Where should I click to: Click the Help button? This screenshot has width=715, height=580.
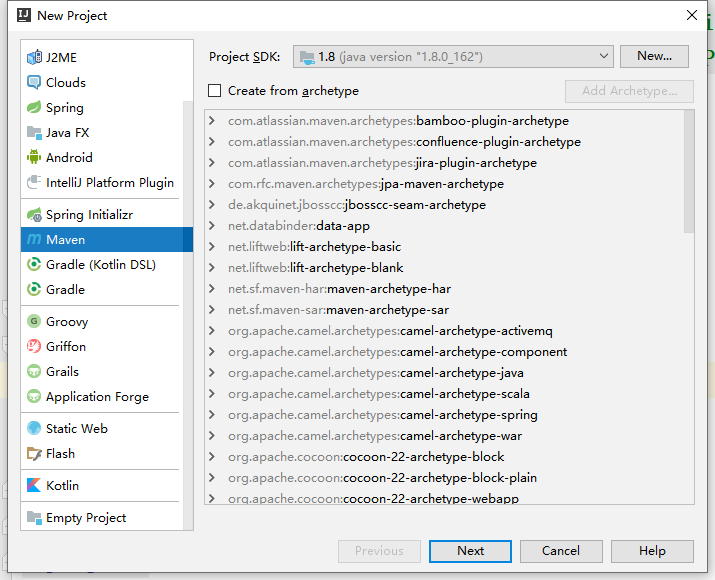pos(652,551)
